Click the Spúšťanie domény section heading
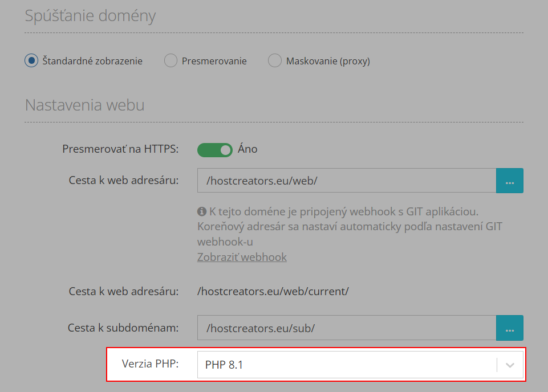 point(90,16)
